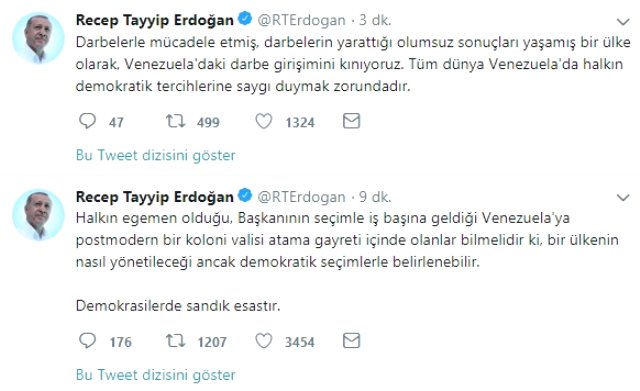Retweet the first tweet with 499 retweets
The image size is (640, 391).
pos(176,121)
